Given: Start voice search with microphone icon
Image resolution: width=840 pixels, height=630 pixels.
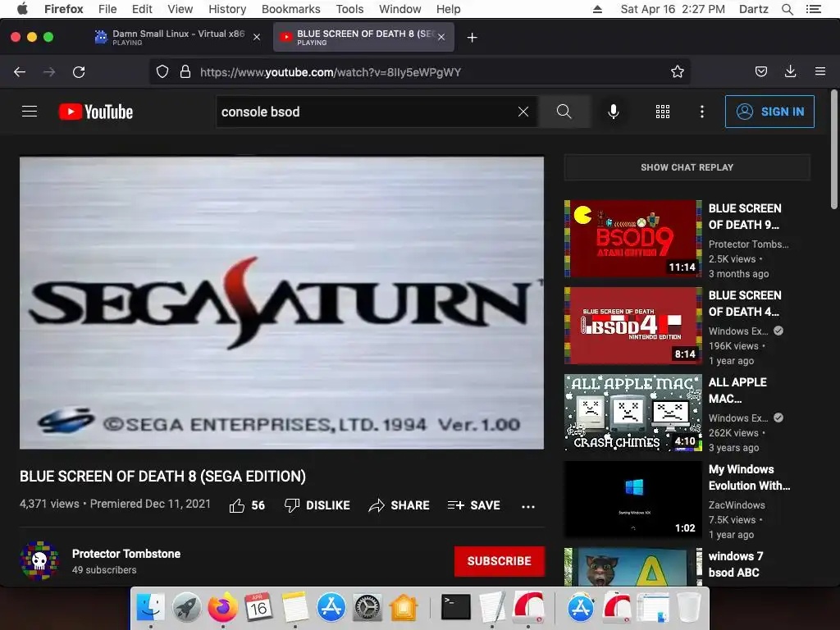Looking at the screenshot, I should pyautogui.click(x=614, y=112).
